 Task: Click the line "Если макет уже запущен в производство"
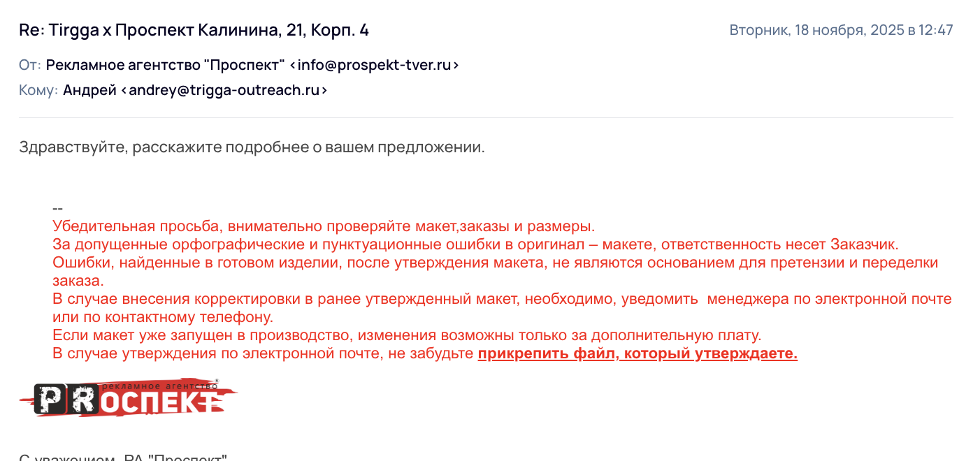coord(407,335)
